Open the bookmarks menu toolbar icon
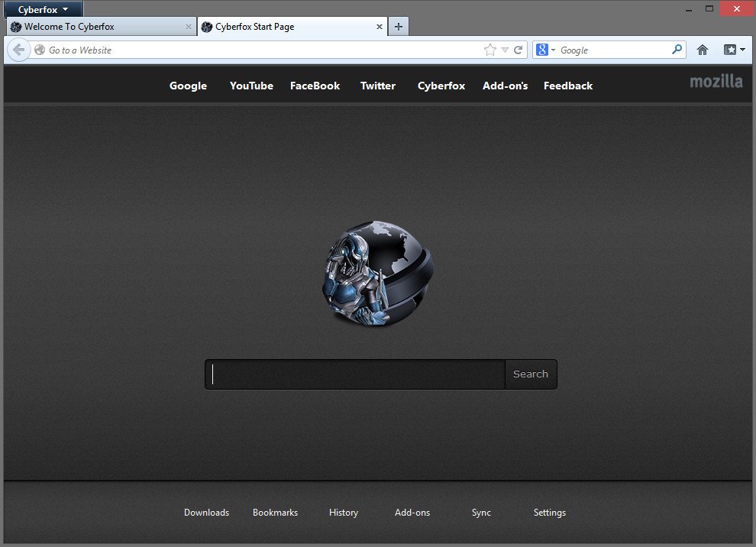This screenshot has width=756, height=547. [x=733, y=50]
